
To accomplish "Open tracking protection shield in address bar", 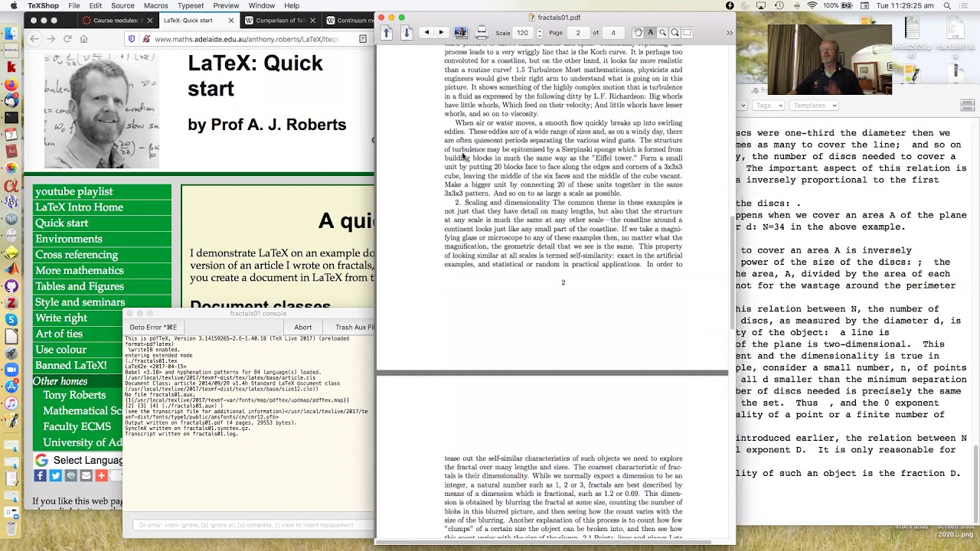I will click(132, 39).
